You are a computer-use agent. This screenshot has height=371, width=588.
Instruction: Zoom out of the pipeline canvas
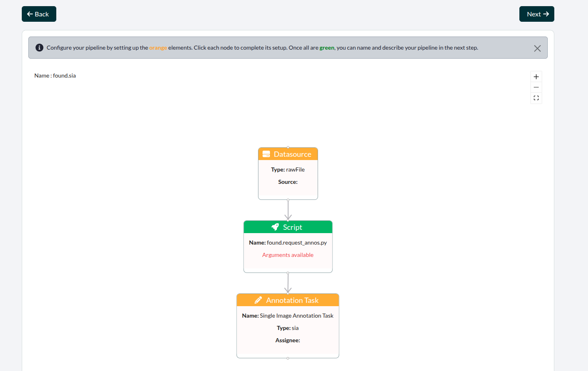pyautogui.click(x=536, y=87)
